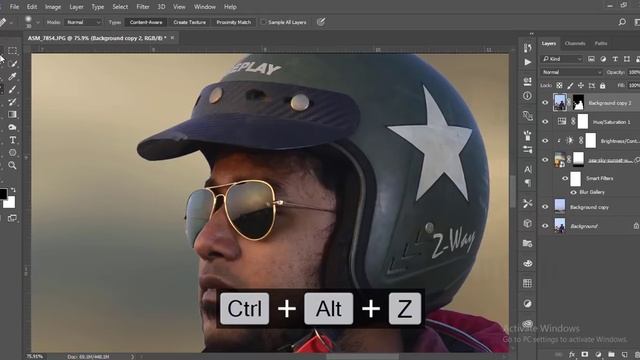The image size is (640, 360).
Task: Open the layer blend mode Normal dropdown
Action: coord(571,72)
